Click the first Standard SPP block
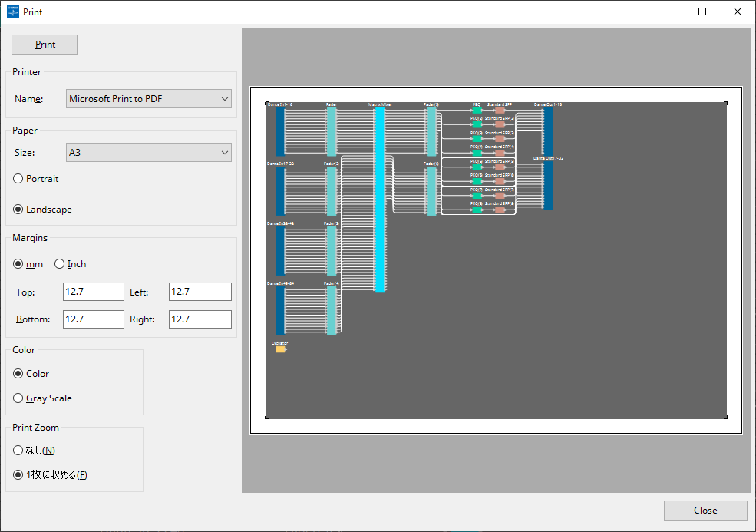The width and height of the screenshot is (756, 532). tap(500, 111)
